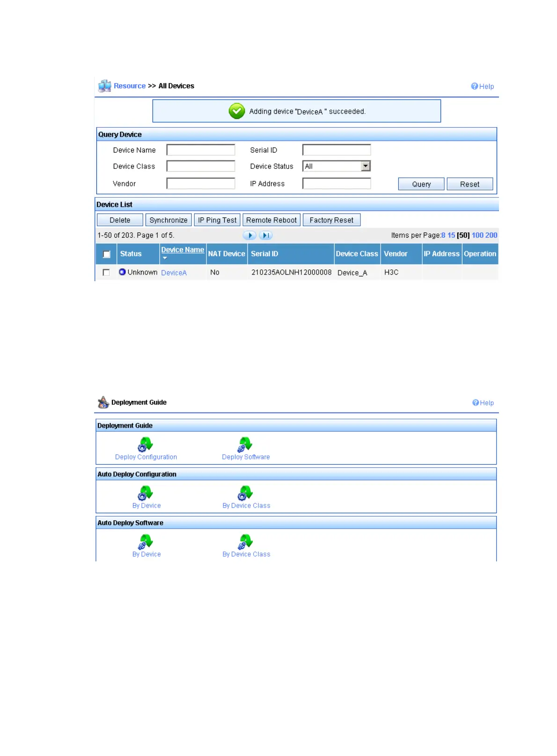Click the Deploy Configuration icon
Screen dimensions: 557x756
(146, 444)
